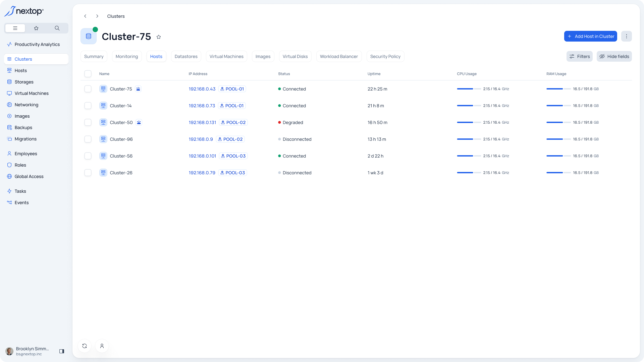Image resolution: width=644 pixels, height=362 pixels.
Task: Check the Cluster-56 row checkbox
Action: pyautogui.click(x=88, y=156)
